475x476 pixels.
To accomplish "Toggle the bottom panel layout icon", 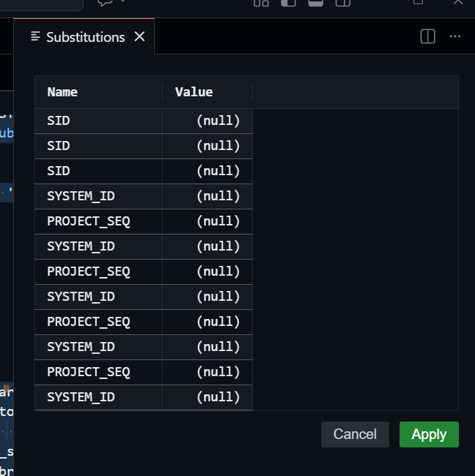I will [x=315, y=2].
